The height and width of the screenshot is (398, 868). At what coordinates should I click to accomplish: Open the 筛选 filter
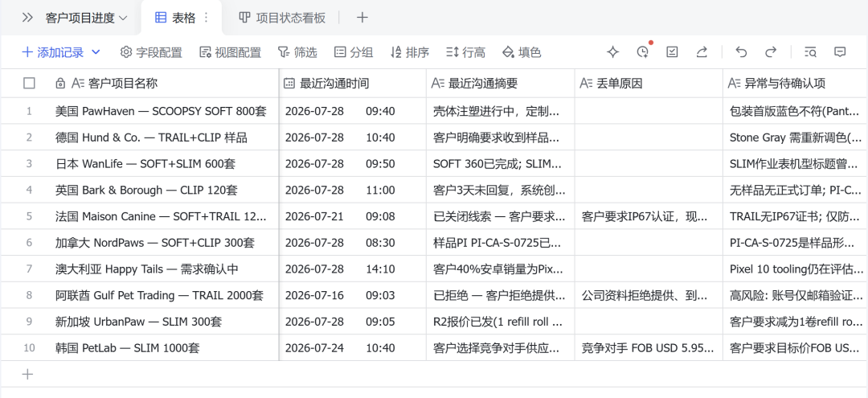coord(297,52)
